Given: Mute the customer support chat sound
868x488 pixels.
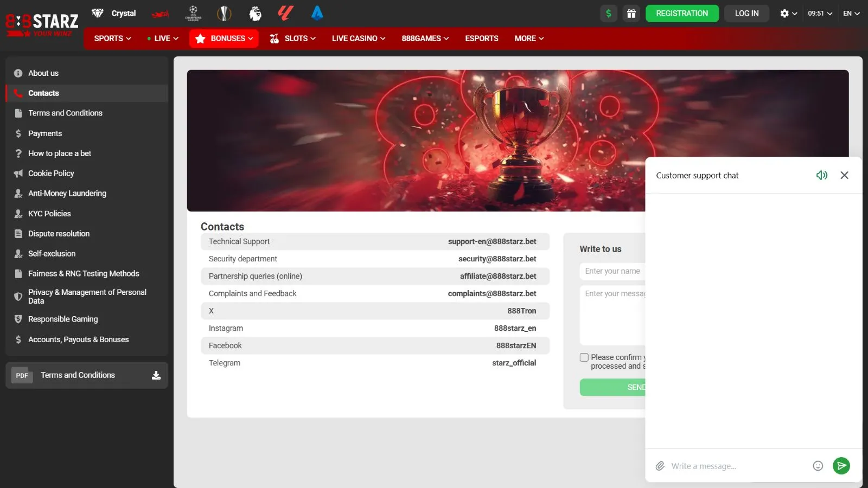Looking at the screenshot, I should (821, 175).
